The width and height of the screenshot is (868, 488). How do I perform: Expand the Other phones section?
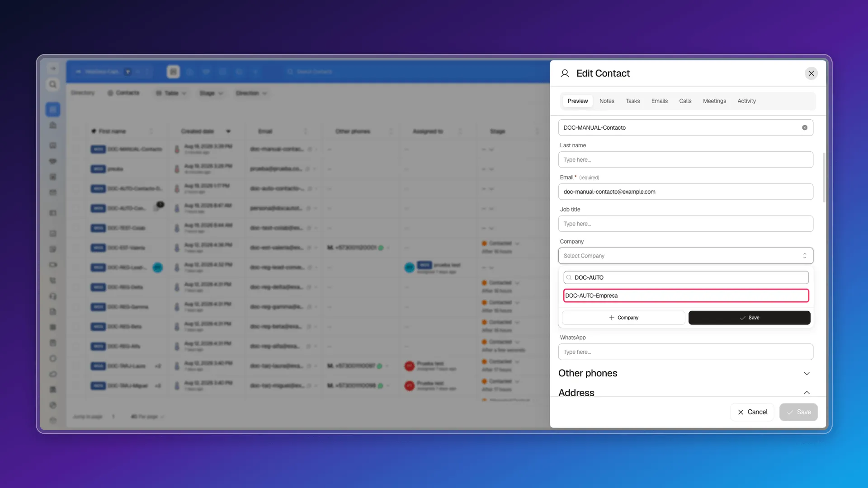[x=807, y=373]
